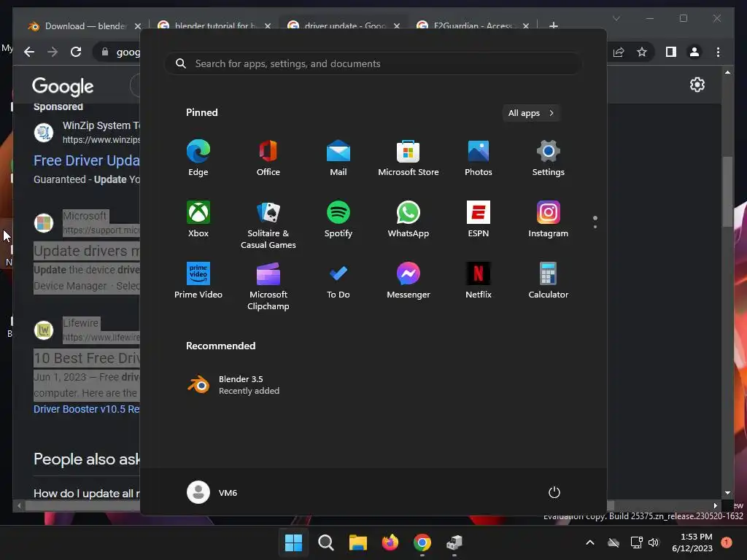Viewport: 747px width, 560px height.
Task: Launch the To Do app
Action: coord(338,281)
